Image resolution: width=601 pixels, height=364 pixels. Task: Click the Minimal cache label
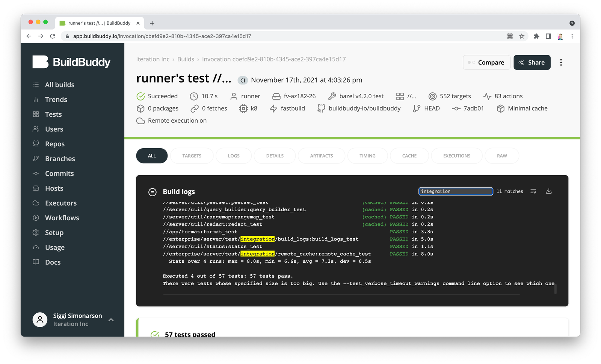pyautogui.click(x=527, y=108)
